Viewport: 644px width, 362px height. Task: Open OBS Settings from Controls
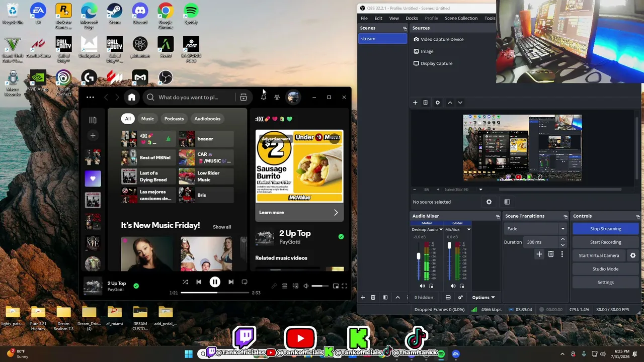(606, 283)
